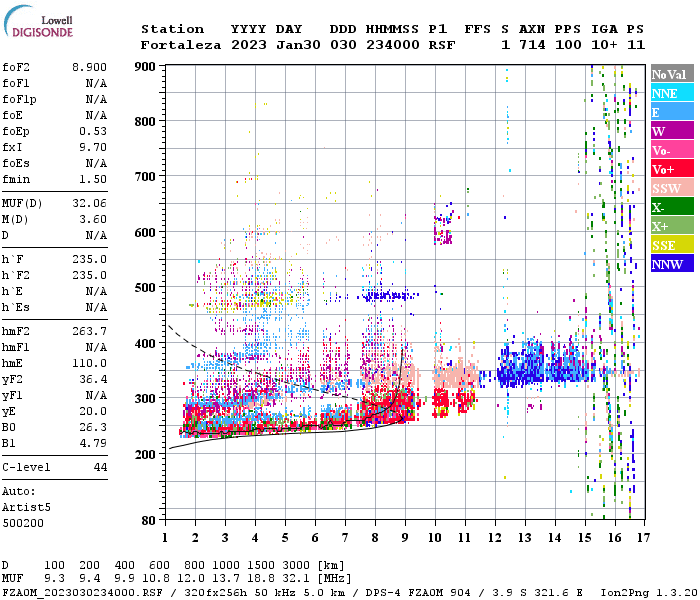The height and width of the screenshot is (600, 700).
Task: Click the date Jan30 in header
Action: [298, 45]
